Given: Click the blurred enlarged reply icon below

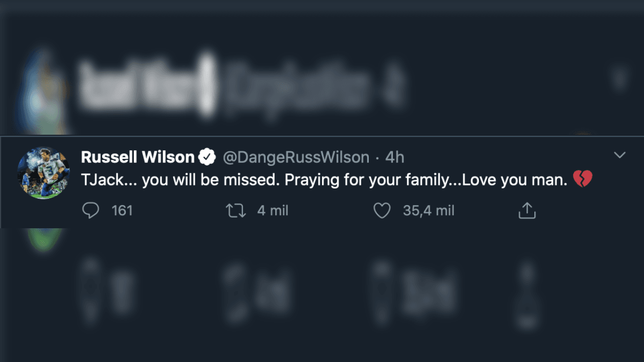Looking at the screenshot, I should coord(91,292).
